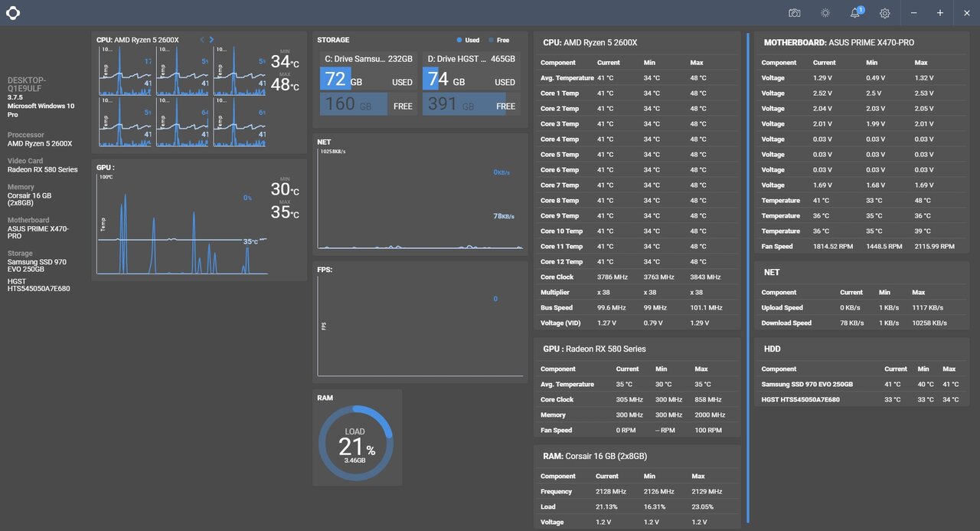
Task: Click the Video Card label in sidebar
Action: point(25,161)
